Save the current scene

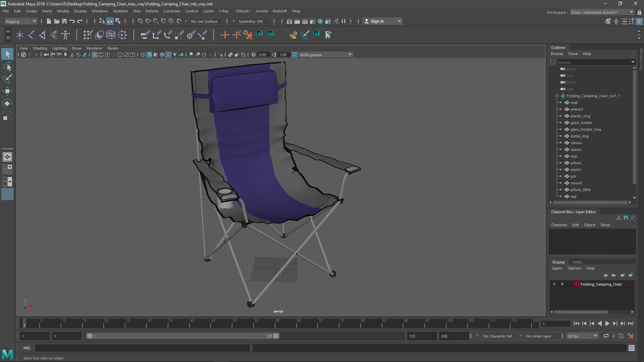point(64,21)
